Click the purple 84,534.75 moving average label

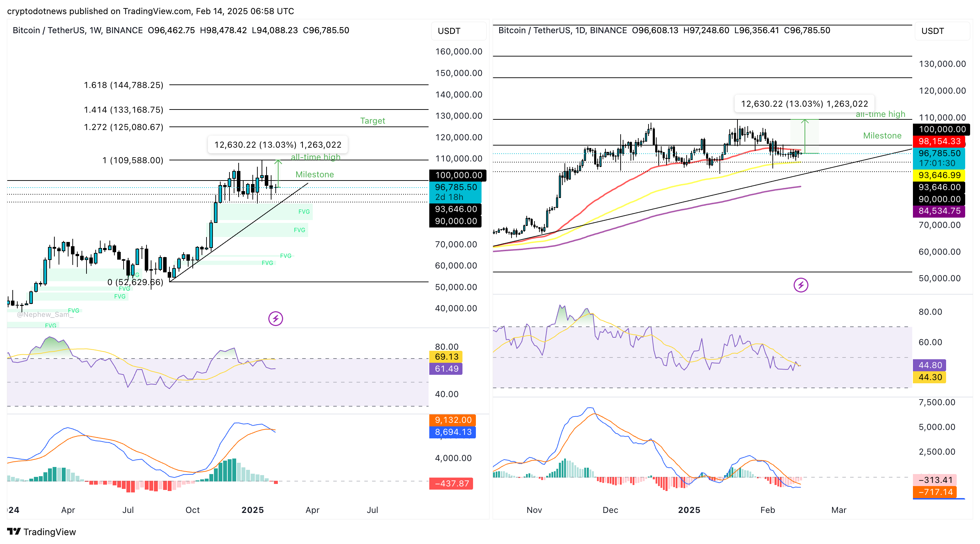click(x=939, y=211)
